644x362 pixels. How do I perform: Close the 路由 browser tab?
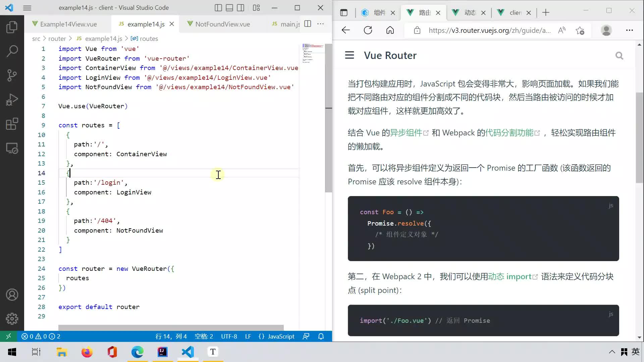coord(438,13)
